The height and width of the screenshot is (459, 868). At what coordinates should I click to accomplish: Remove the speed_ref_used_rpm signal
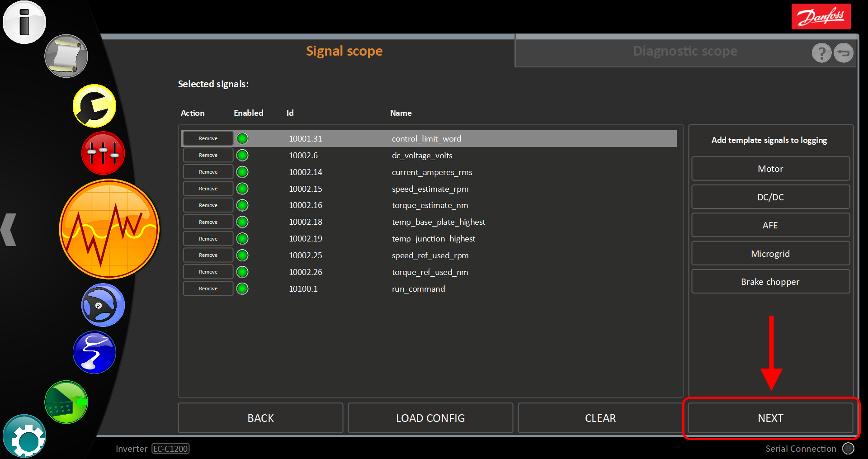tap(208, 255)
